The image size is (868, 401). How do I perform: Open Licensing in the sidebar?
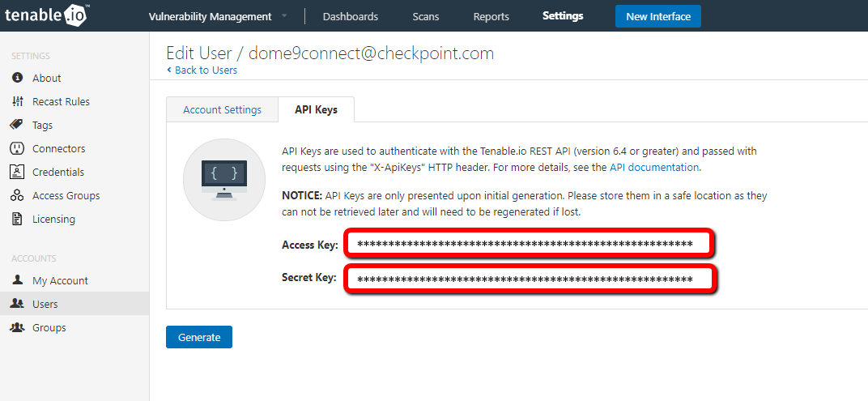[x=53, y=220]
